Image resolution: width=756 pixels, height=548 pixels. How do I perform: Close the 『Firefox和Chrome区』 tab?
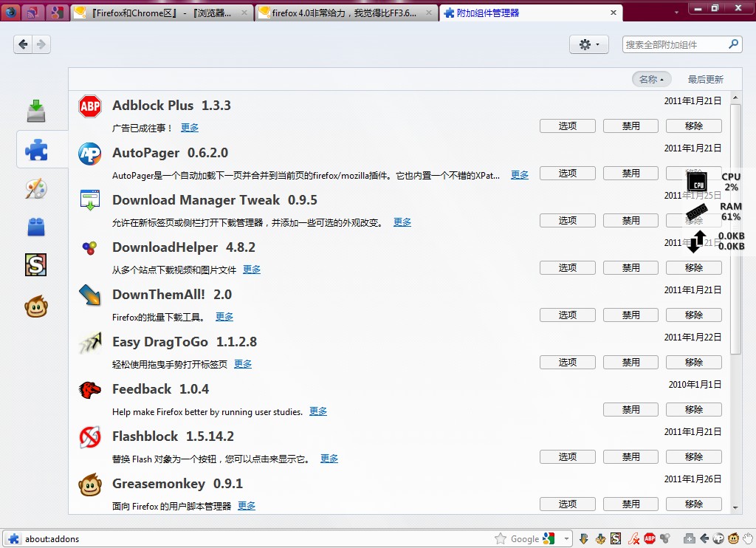(x=244, y=13)
